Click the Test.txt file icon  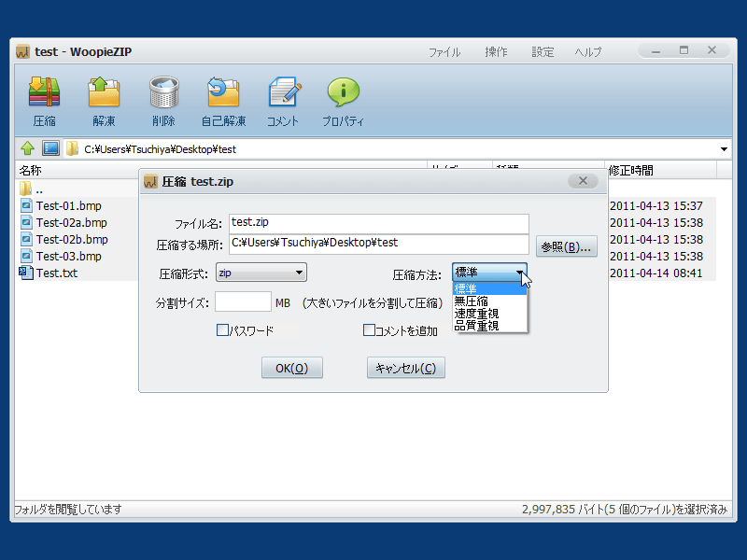click(x=26, y=273)
